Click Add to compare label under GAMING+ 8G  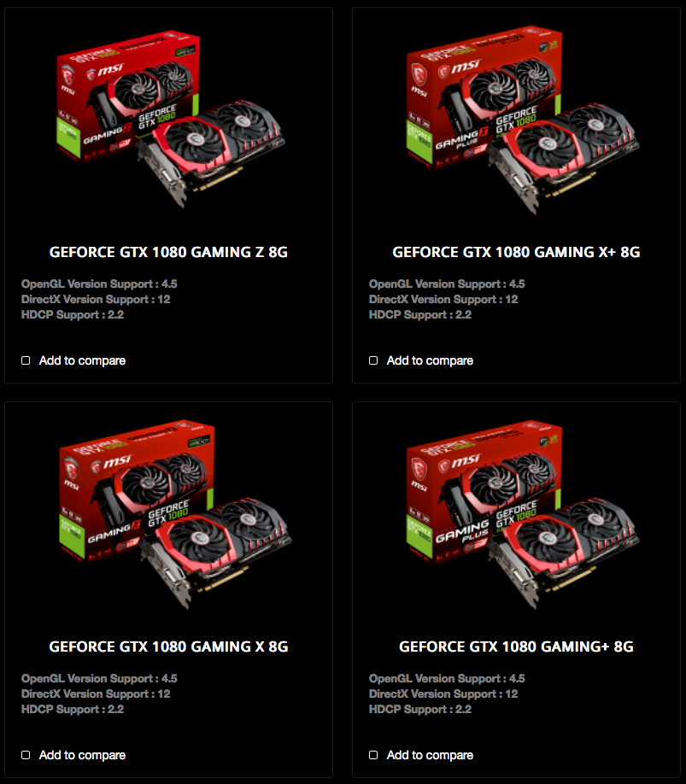430,755
